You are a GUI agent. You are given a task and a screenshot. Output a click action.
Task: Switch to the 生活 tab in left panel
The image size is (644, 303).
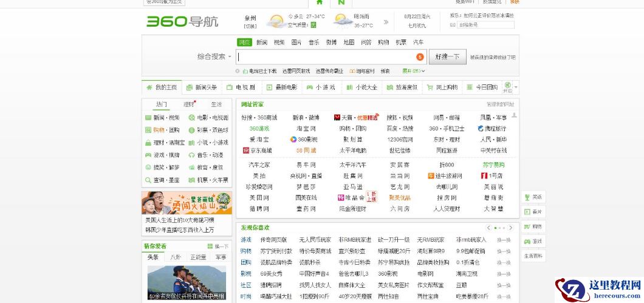pyautogui.click(x=216, y=104)
